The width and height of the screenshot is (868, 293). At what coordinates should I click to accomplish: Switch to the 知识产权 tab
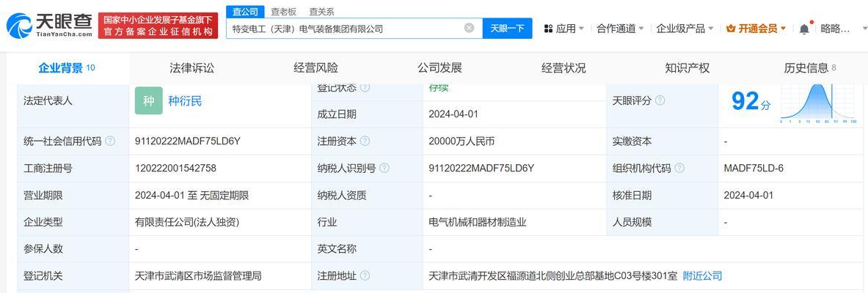[687, 68]
